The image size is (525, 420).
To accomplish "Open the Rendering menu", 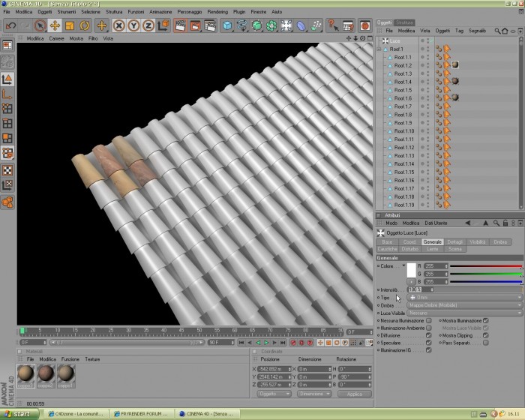I will click(217, 12).
